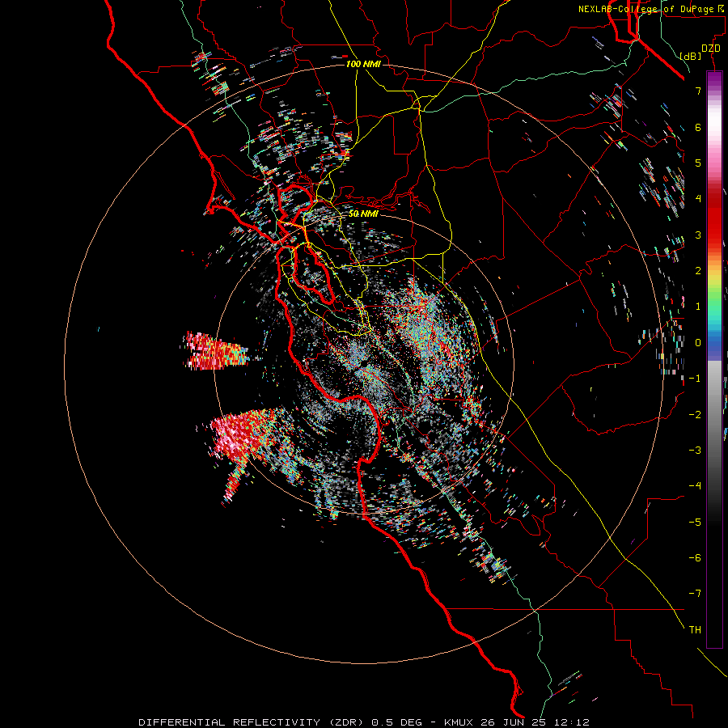728x728 pixels.
Task: Click the "-4" tick on the color scale
Action: (x=695, y=485)
